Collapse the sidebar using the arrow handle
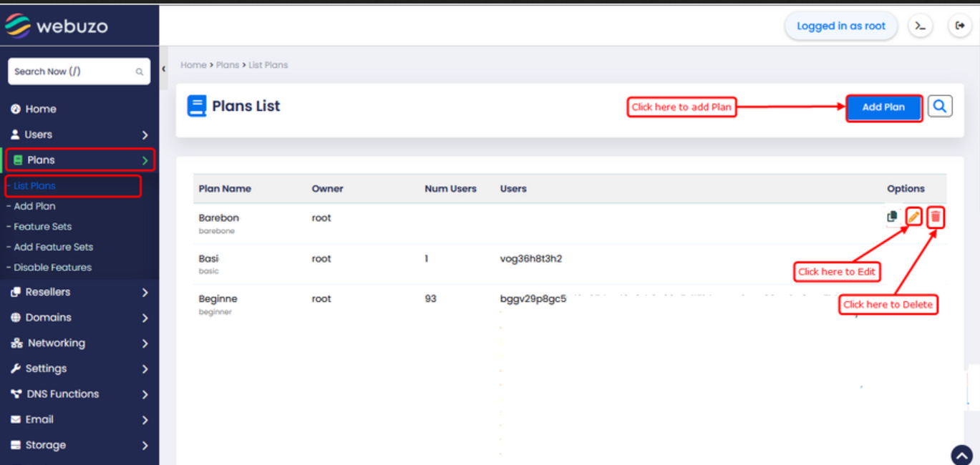 point(163,69)
